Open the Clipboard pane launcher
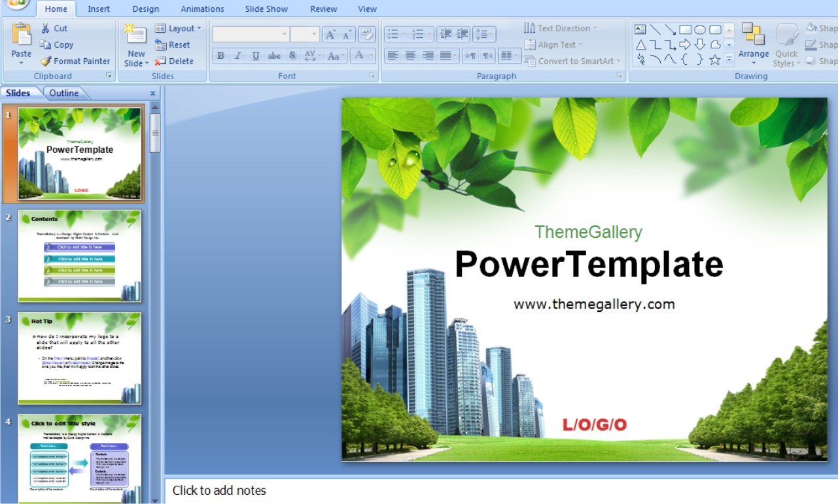The image size is (838, 504). click(109, 76)
